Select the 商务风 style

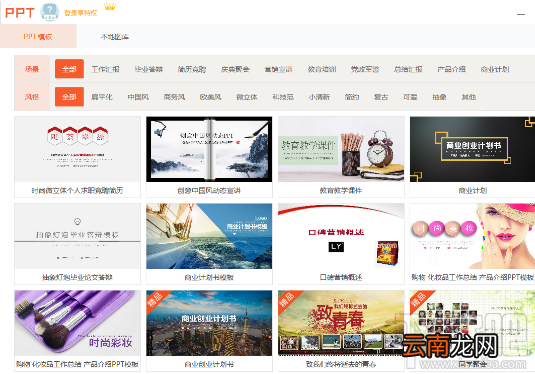pyautogui.click(x=174, y=97)
